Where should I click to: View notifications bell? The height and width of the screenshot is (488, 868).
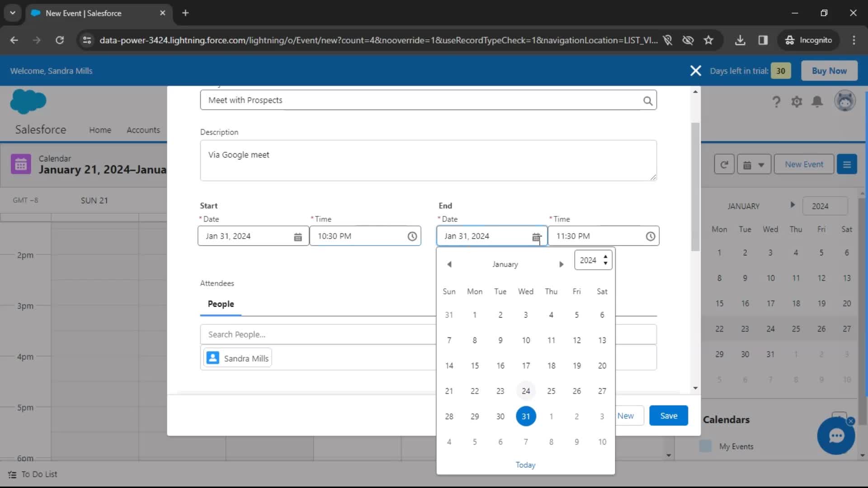coord(817,102)
